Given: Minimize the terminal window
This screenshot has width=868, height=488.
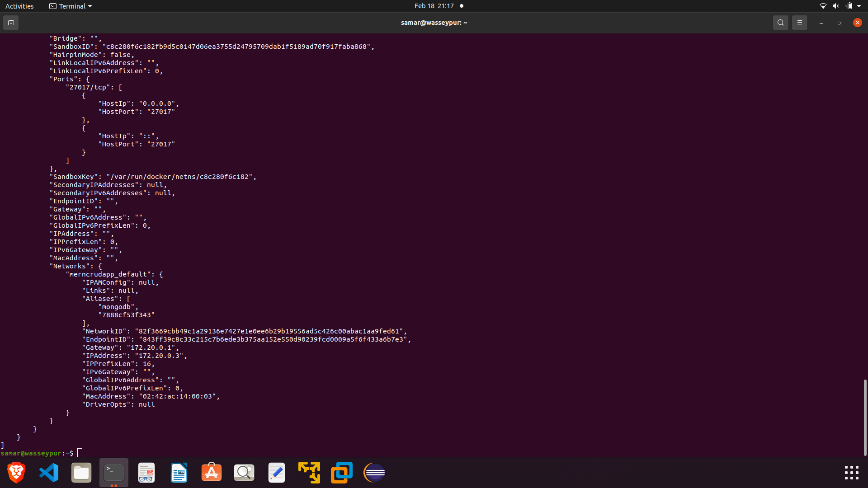Looking at the screenshot, I should tap(821, 23).
